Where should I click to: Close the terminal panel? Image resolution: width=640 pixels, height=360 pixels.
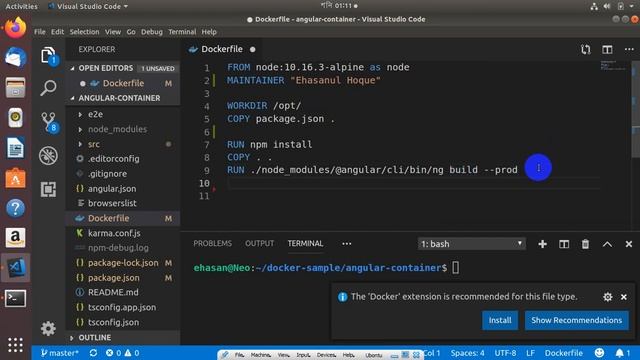tap(629, 244)
